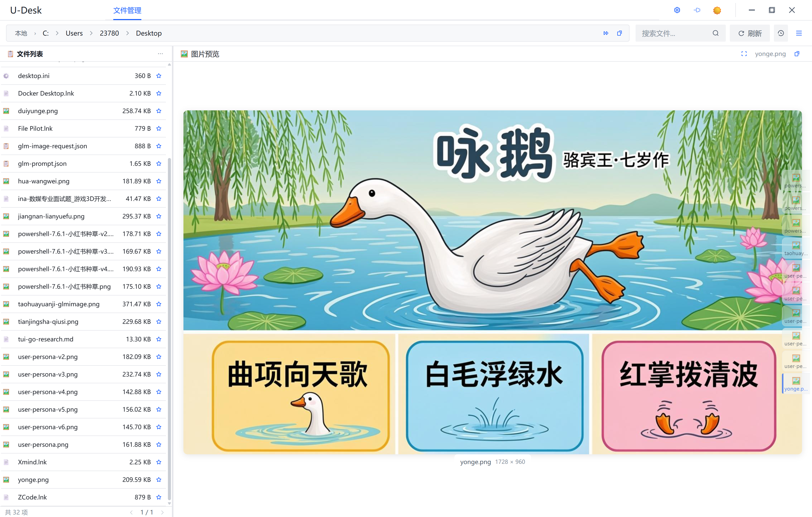
Task: Copy the image using the preview header copy icon
Action: coord(797,54)
